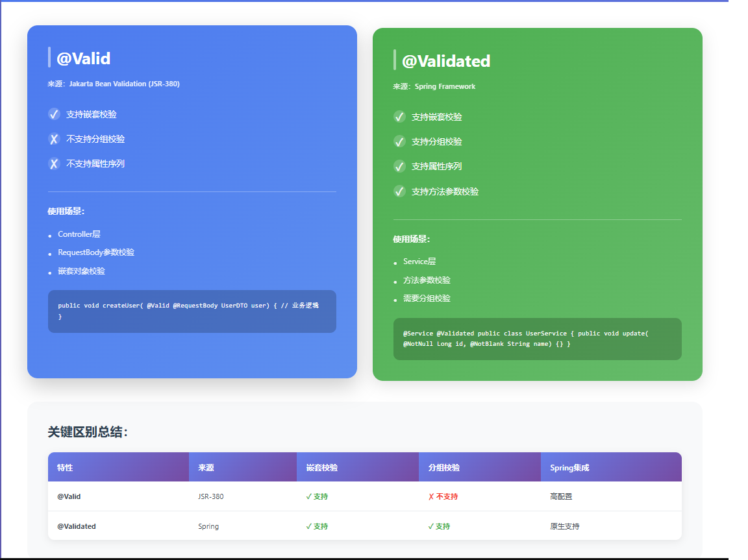Click 不支持属性序列 text in @Valid card

coord(95,164)
